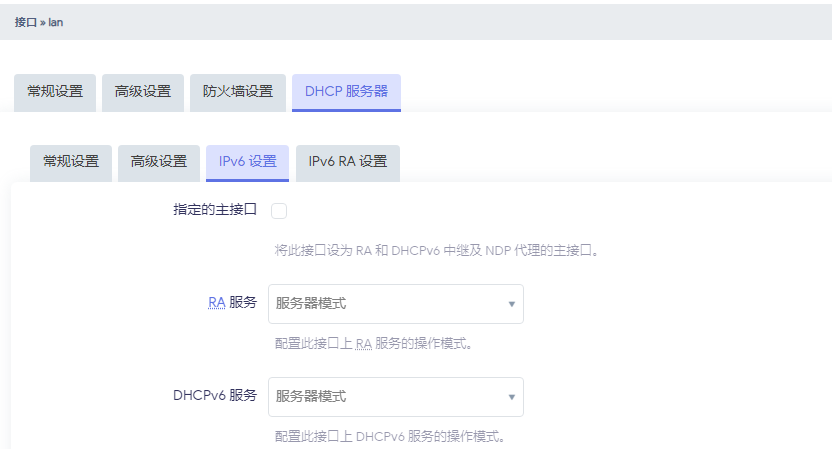832x449 pixels.
Task: Enable the 指定的主接口 checkbox
Action: (x=279, y=211)
